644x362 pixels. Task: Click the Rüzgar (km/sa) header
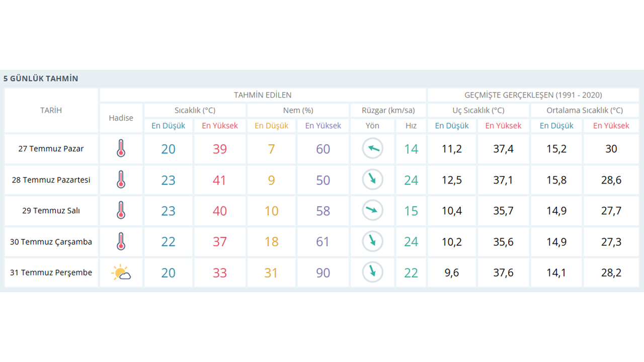coord(388,110)
